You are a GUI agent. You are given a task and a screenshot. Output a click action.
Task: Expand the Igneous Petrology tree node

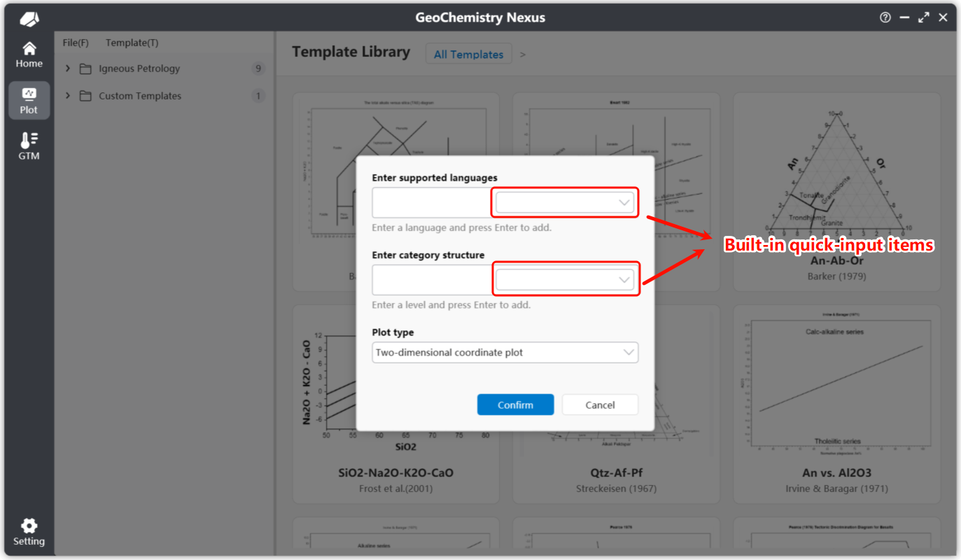click(68, 69)
